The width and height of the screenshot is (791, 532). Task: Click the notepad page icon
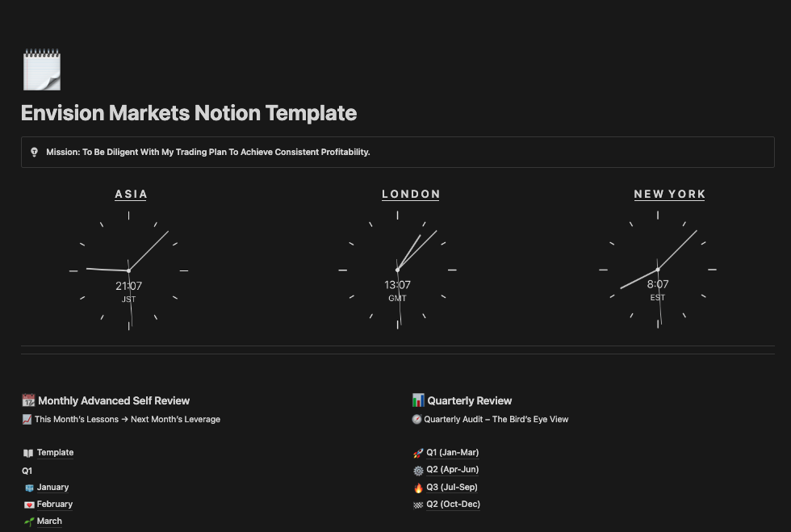coord(41,69)
